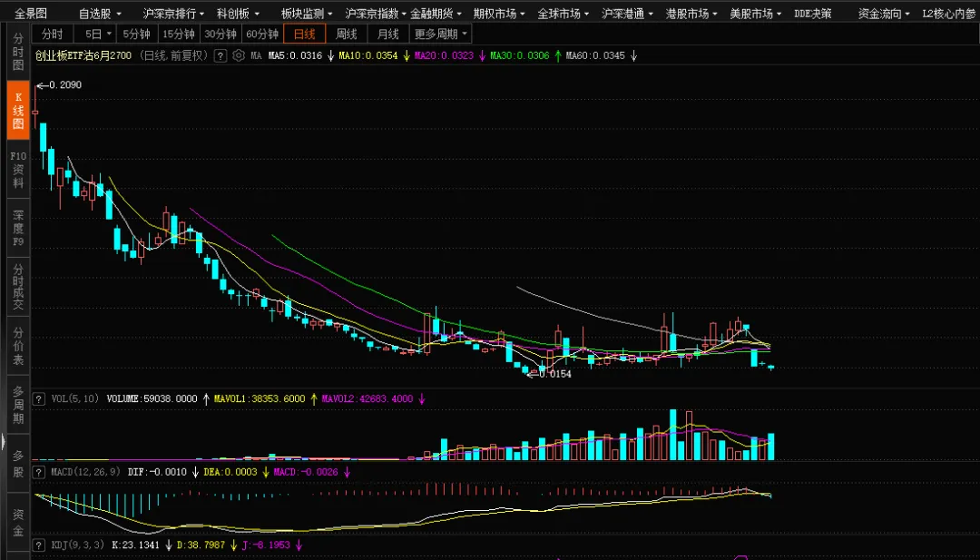Open the 更多周期 more periods dropdown
The height and width of the screenshot is (560, 980).
point(440,34)
